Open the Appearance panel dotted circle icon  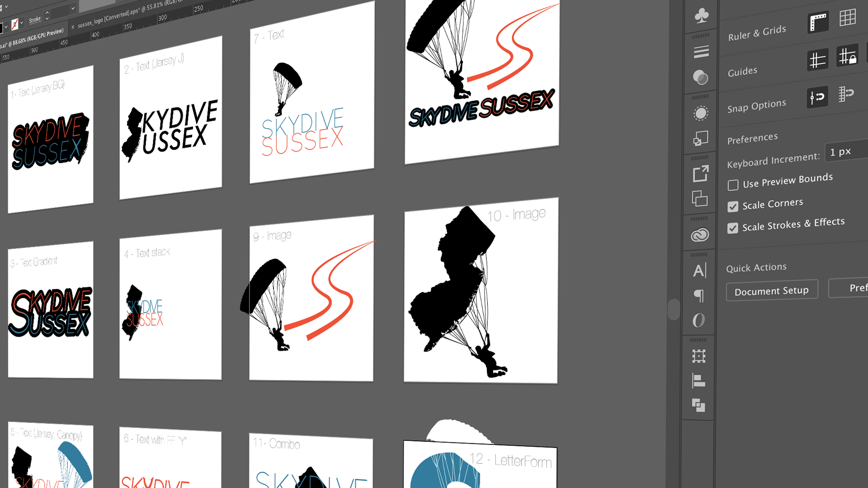point(701,113)
